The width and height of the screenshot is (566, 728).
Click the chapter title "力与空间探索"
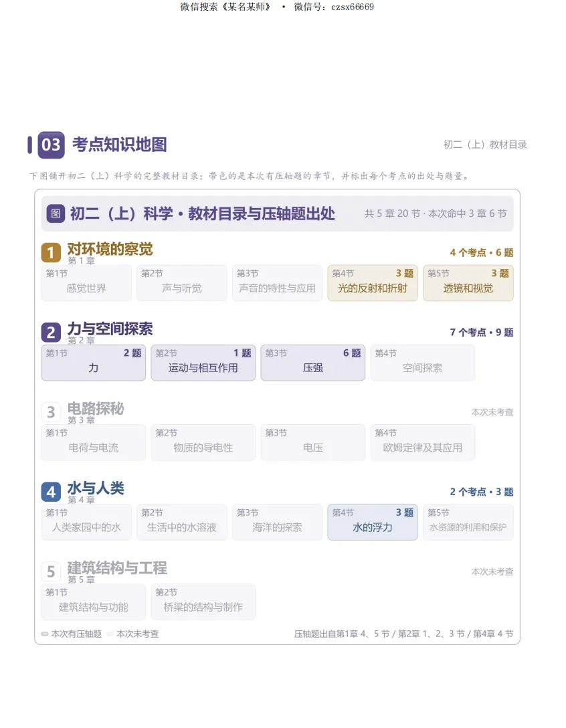(110, 329)
